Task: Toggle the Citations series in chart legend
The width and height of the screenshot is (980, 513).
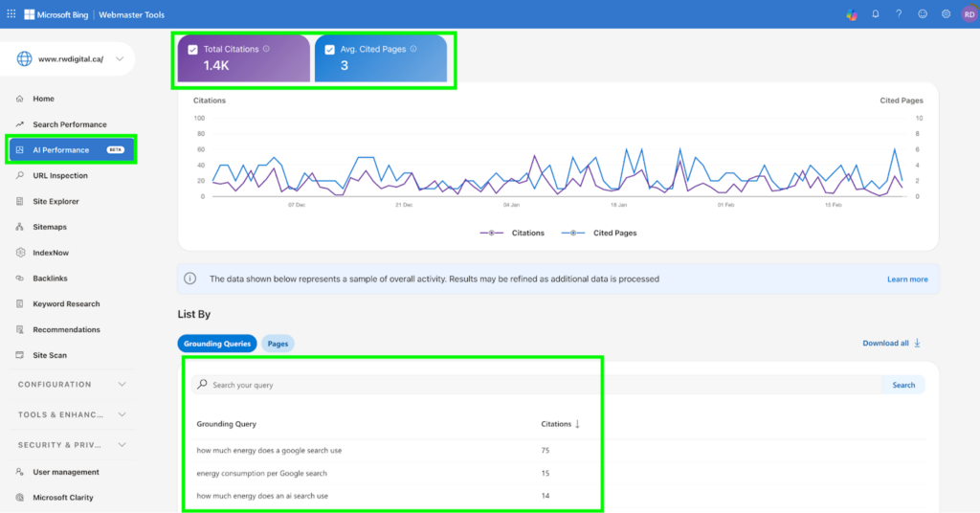Action: (x=513, y=234)
